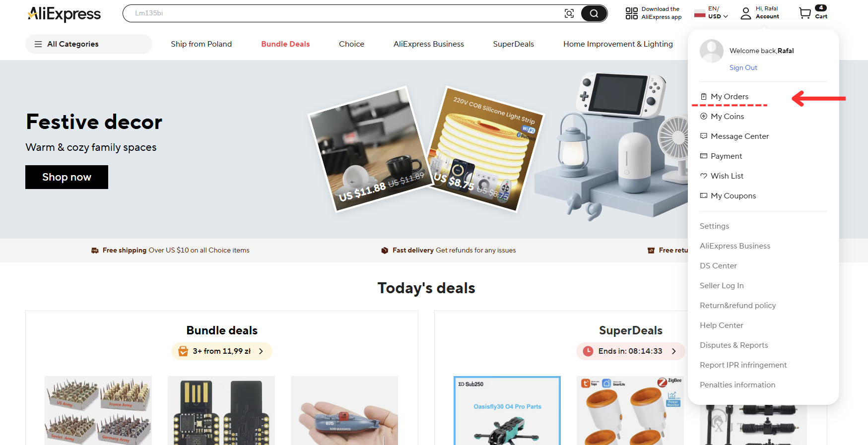The height and width of the screenshot is (445, 868).
Task: Go to Settings in account menu
Action: click(x=714, y=226)
